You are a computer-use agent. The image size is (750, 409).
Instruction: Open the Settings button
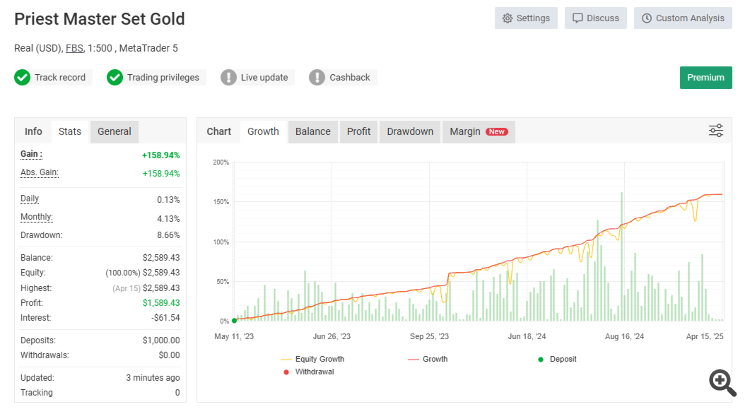526,18
